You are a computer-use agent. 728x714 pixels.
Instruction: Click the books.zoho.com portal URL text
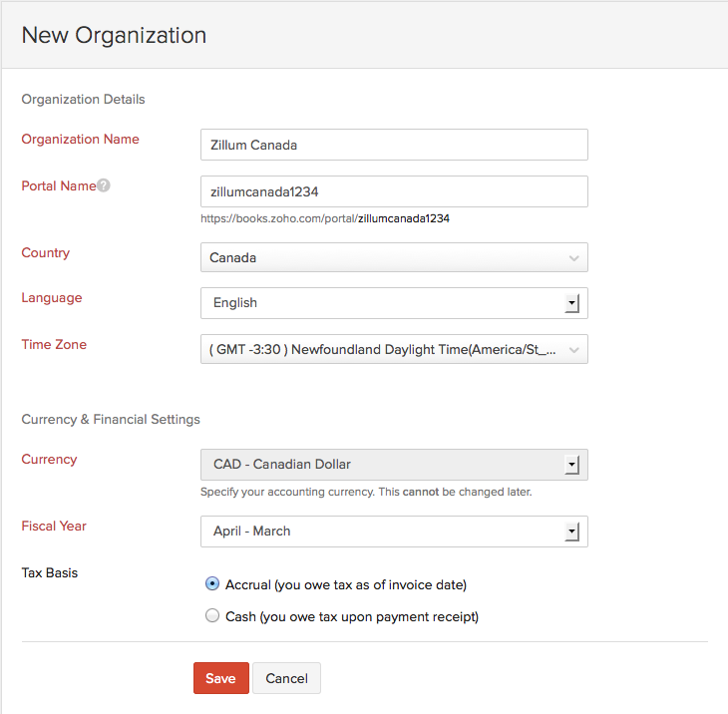pos(324,217)
